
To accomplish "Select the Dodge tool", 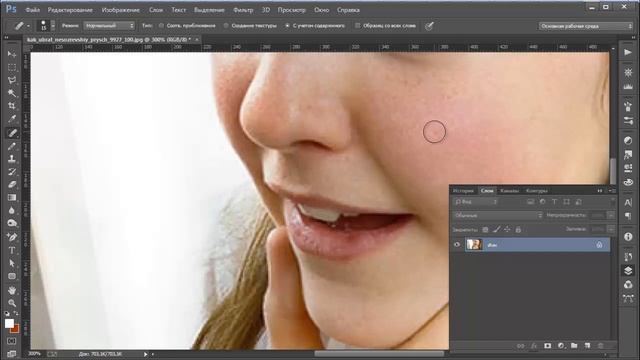I will point(12,223).
